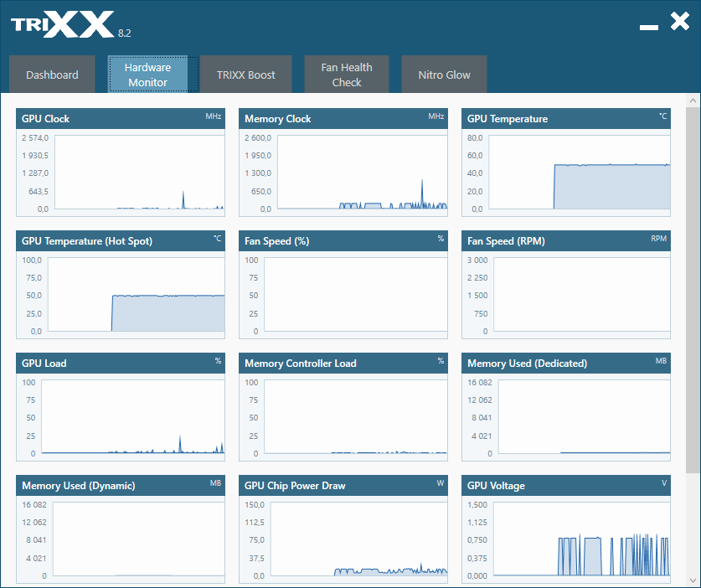
Task: Click the Fan Speed (RPM) title
Action: tap(506, 241)
